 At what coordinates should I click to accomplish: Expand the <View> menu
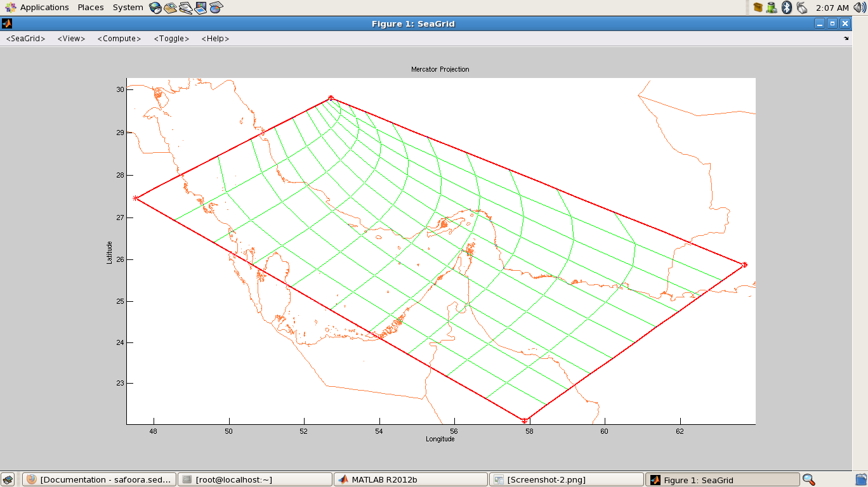(71, 39)
